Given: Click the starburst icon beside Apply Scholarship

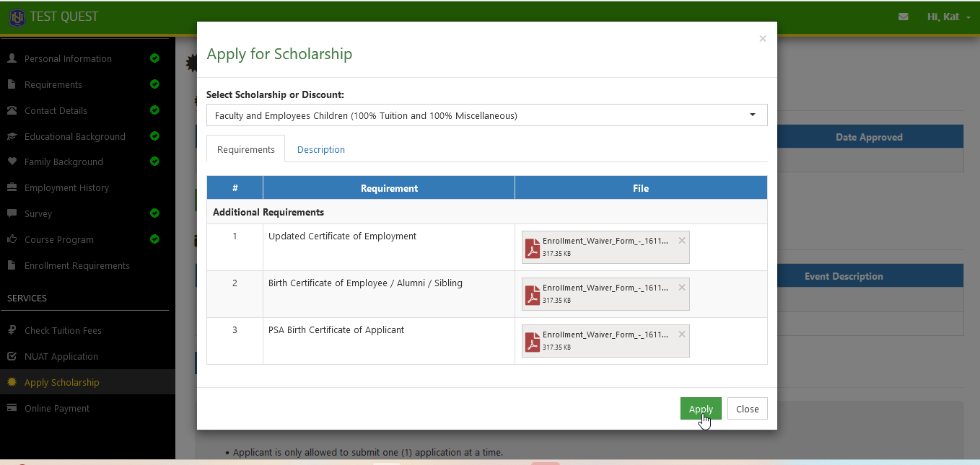Looking at the screenshot, I should pyautogui.click(x=12, y=382).
